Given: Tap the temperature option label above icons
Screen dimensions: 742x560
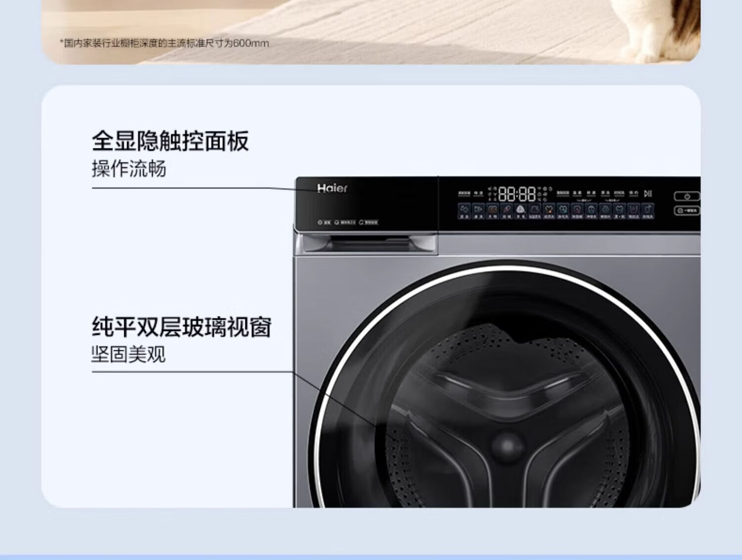Looking at the screenshot, I should (577, 193).
